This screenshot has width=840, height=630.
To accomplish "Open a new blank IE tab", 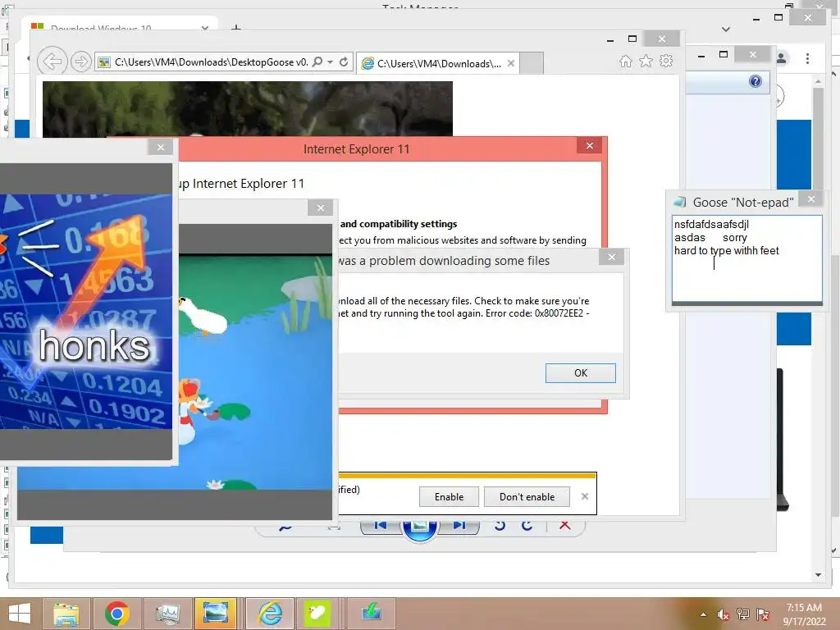I will pos(532,63).
